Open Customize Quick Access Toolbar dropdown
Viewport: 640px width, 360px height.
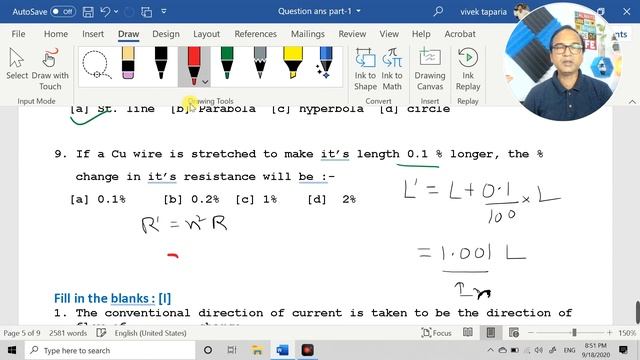coord(164,11)
